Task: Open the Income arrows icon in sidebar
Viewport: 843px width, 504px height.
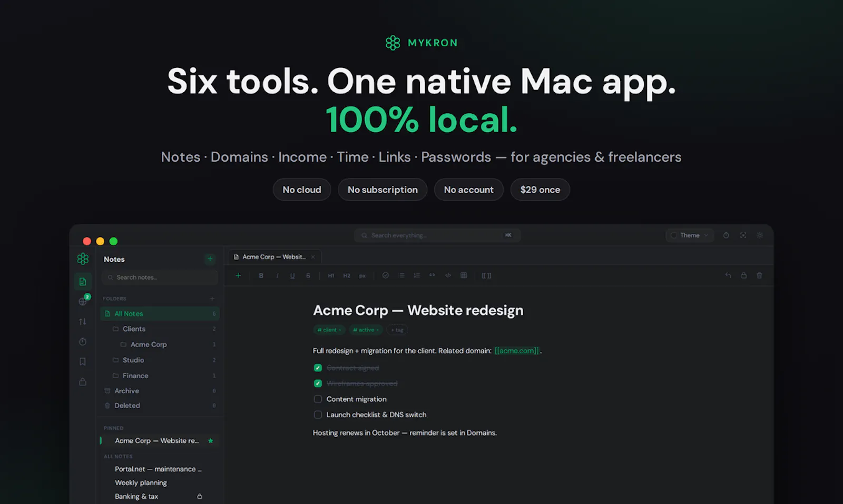Action: click(83, 321)
